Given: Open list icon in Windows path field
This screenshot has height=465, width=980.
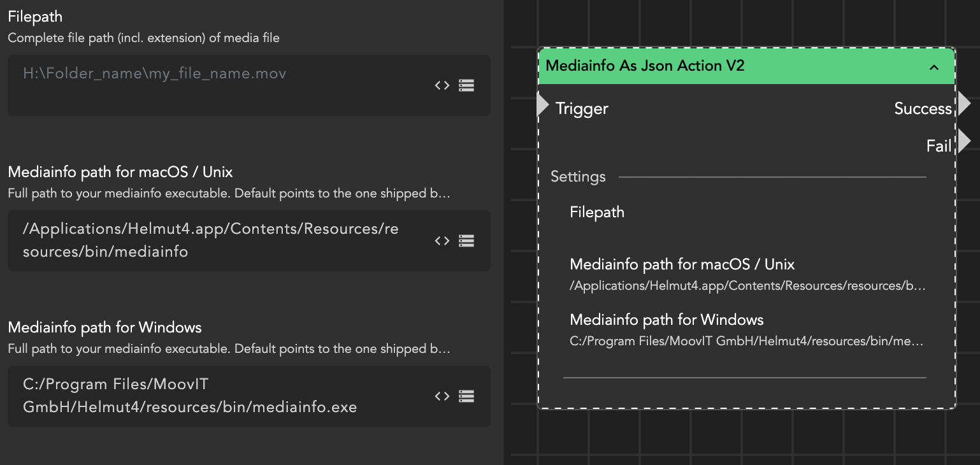Looking at the screenshot, I should [466, 396].
